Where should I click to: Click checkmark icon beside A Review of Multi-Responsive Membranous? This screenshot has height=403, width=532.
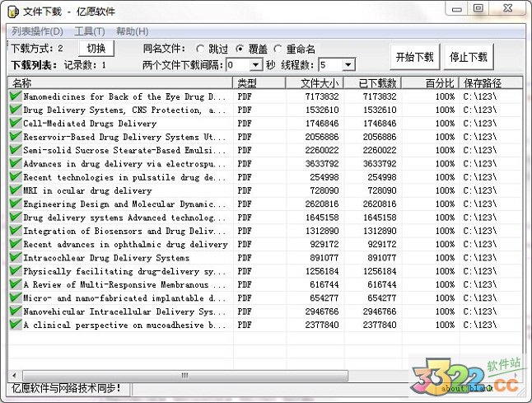[16, 284]
